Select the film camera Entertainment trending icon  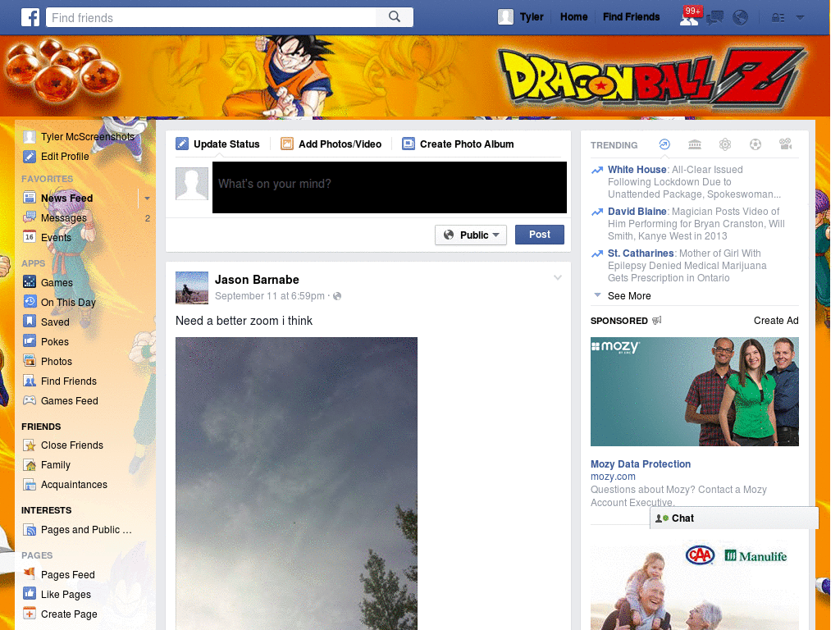tap(785, 144)
